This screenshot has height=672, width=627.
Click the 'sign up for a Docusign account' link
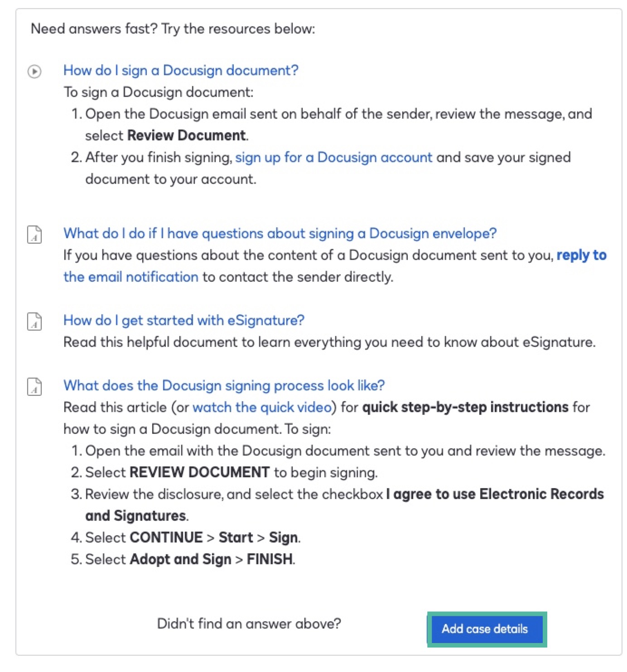pyautogui.click(x=333, y=158)
